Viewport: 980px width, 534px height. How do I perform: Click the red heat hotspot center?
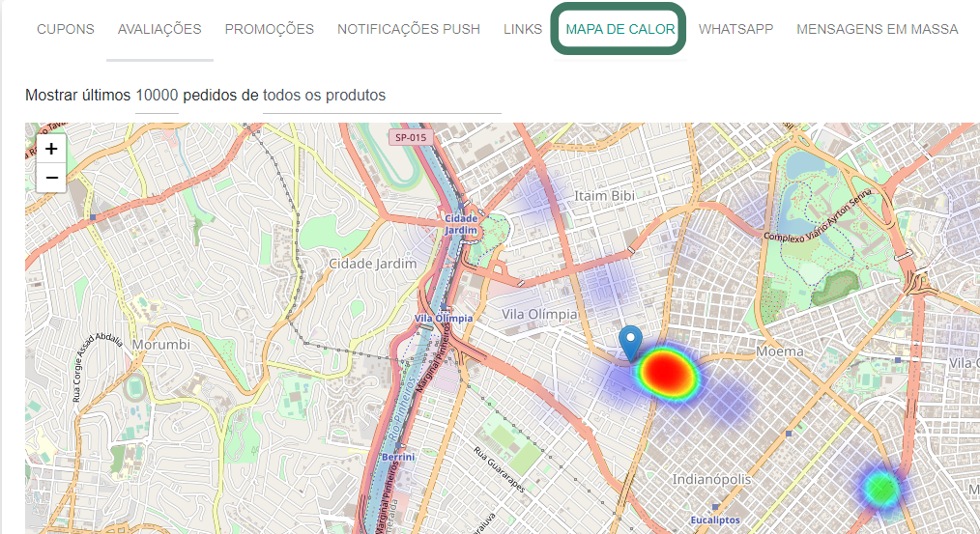click(663, 371)
